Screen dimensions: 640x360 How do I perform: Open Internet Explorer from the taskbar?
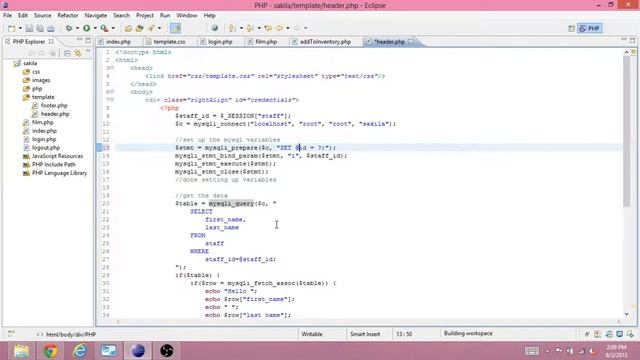tap(80, 351)
